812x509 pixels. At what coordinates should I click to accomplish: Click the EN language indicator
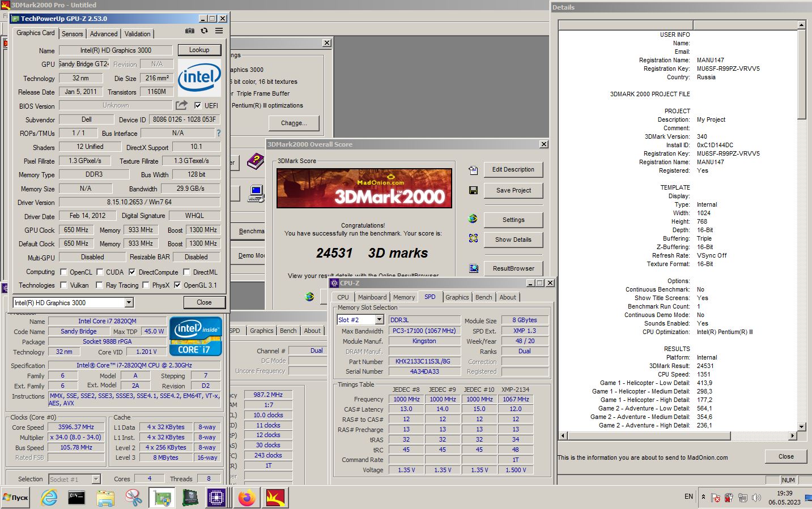point(688,497)
